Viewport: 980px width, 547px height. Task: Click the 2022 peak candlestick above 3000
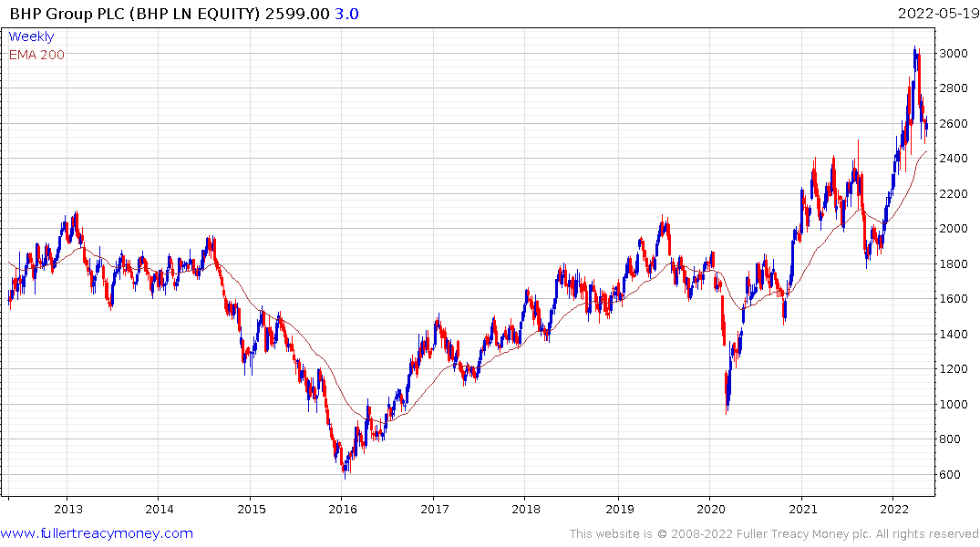[914, 59]
